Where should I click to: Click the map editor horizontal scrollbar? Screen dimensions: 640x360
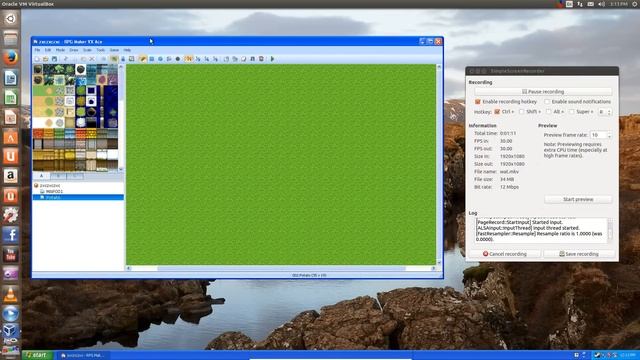[x=281, y=268]
